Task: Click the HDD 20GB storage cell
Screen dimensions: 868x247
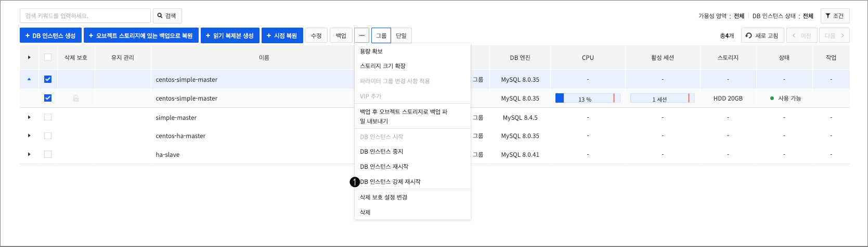Action: [728, 98]
